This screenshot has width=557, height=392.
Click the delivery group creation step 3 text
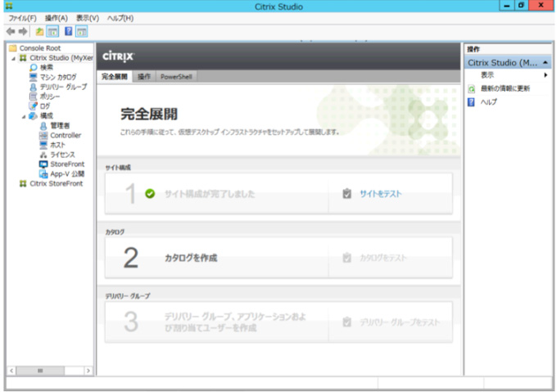235,322
